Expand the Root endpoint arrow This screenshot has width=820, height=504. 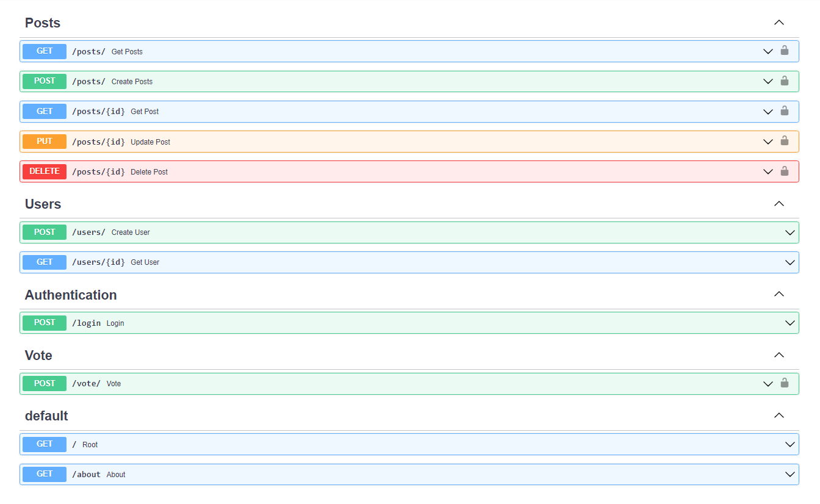point(790,444)
